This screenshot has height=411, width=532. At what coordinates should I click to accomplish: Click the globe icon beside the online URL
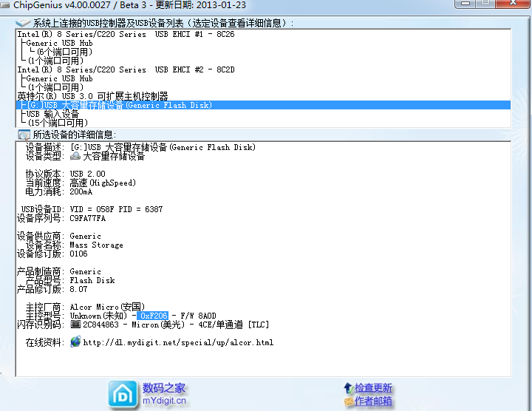pyautogui.click(x=75, y=342)
